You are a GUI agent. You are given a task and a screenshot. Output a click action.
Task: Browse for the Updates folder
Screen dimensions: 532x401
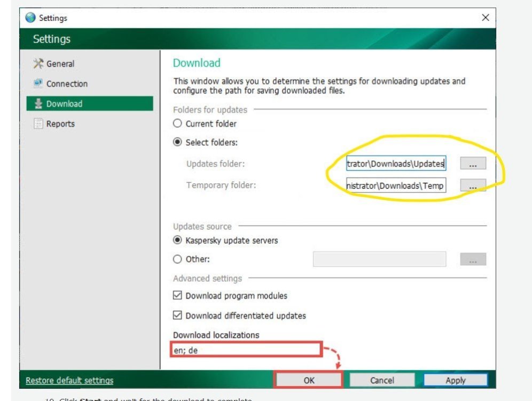pos(473,163)
